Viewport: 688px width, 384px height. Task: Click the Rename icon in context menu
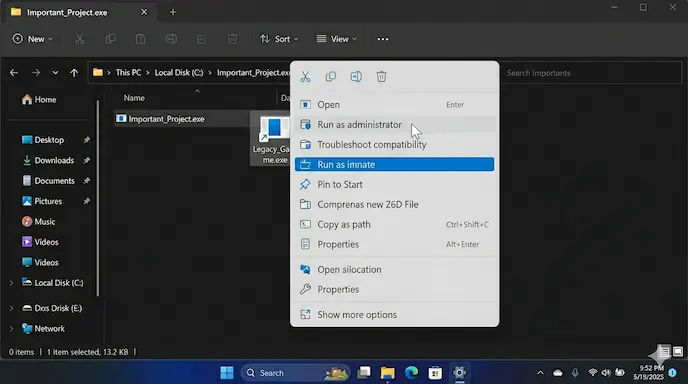(x=356, y=77)
